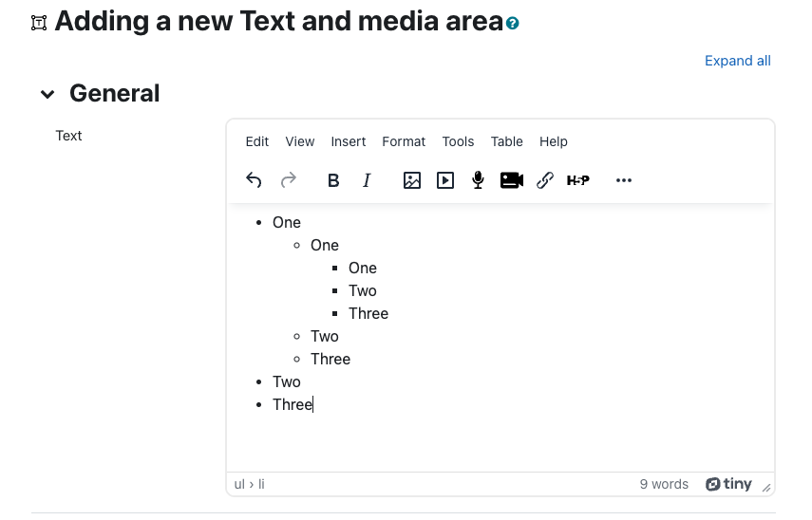Record video with the camera icon

(x=512, y=180)
